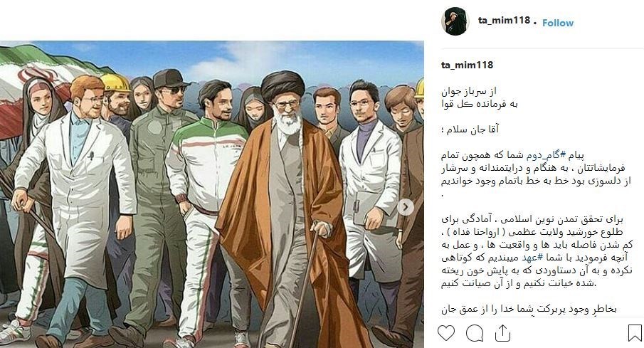This screenshot has height=348, width=644.
Task: Share the post using the upload arrow icon
Action: pyautogui.click(x=502, y=333)
